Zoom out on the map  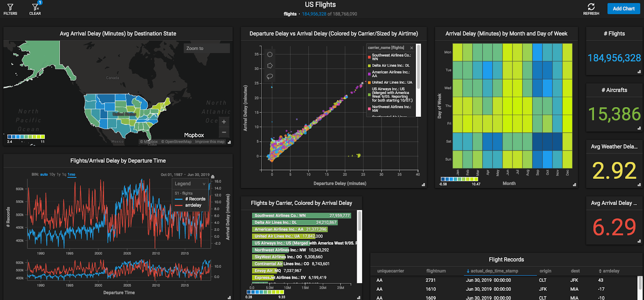pyautogui.click(x=224, y=132)
